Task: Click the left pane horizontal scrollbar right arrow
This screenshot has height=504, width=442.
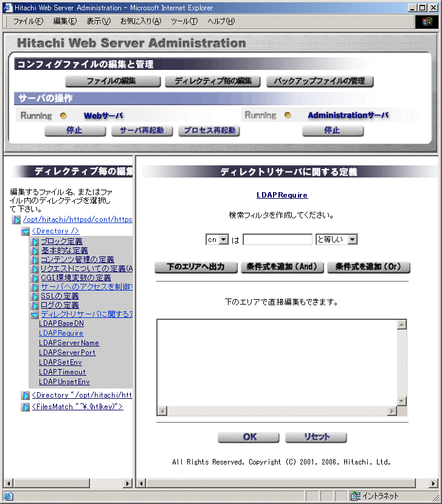Action: click(128, 483)
